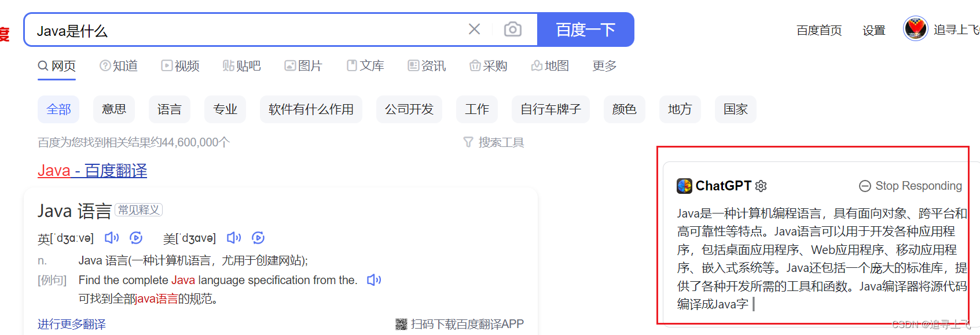The height and width of the screenshot is (335, 980).
Task: Click the Java 语言 heading text
Action: pos(75,211)
